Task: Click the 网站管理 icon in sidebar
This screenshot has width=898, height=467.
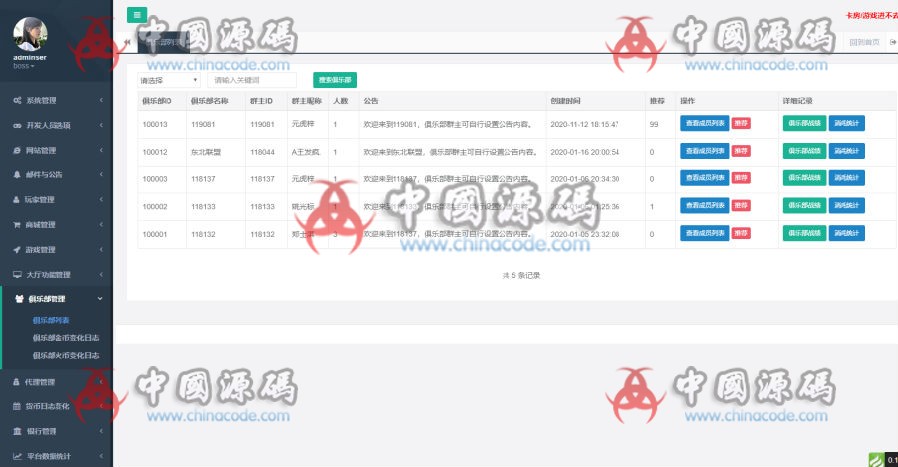Action: [x=17, y=150]
